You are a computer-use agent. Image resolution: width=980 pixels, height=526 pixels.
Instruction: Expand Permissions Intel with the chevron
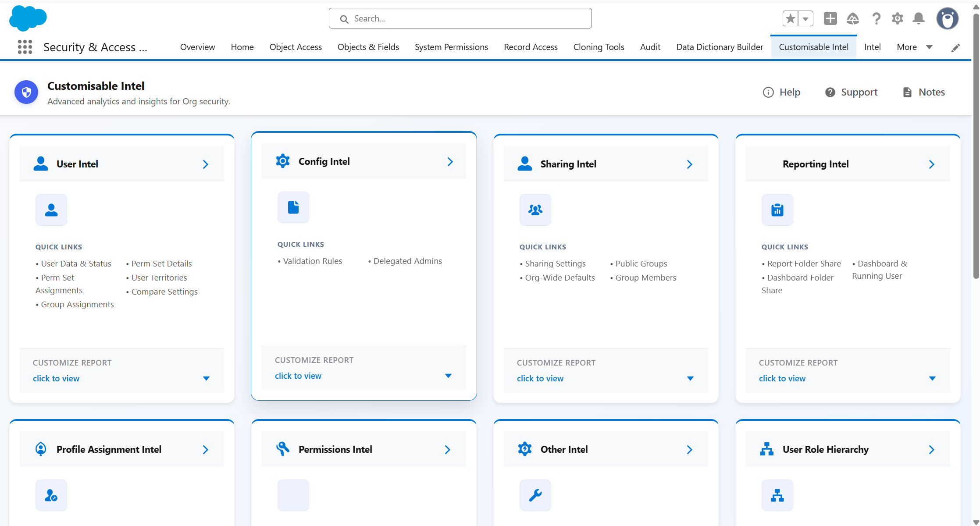(448, 450)
